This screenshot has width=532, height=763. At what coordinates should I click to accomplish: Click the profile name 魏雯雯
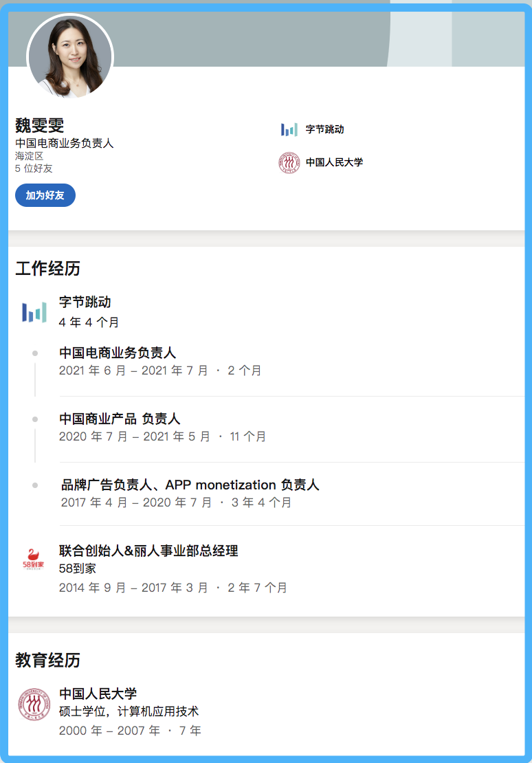pyautogui.click(x=40, y=125)
